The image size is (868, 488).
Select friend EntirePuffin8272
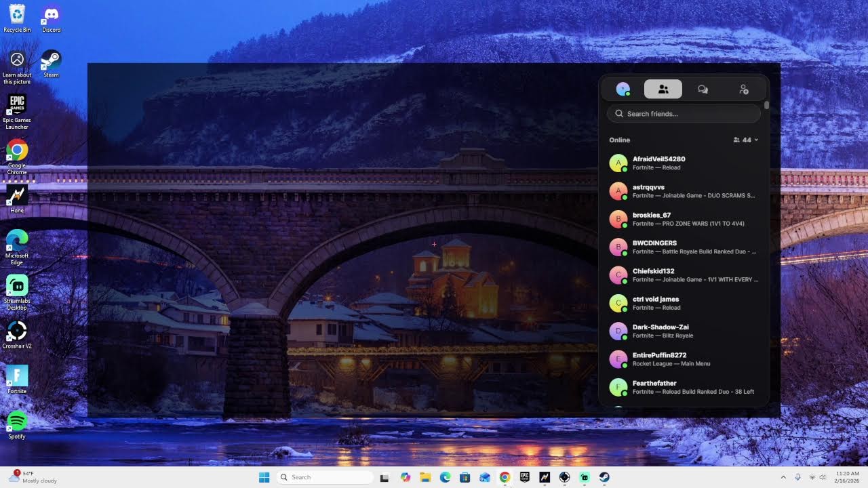tap(684, 359)
